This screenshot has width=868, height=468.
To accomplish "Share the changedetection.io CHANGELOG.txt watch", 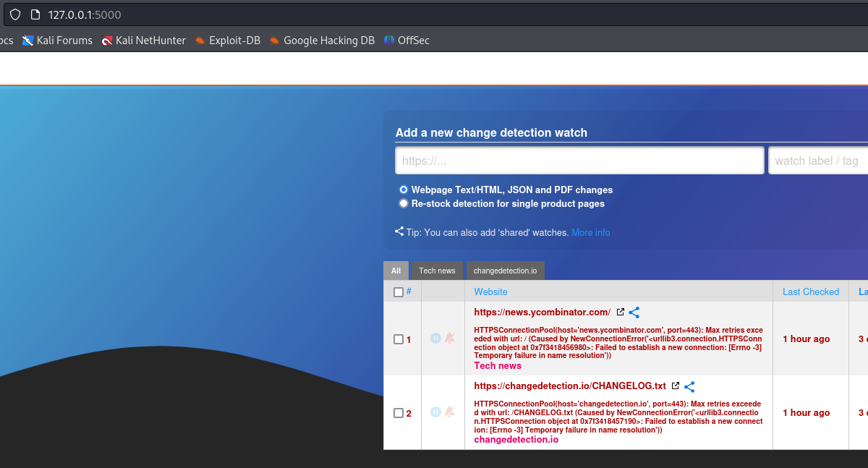I will pyautogui.click(x=689, y=387).
